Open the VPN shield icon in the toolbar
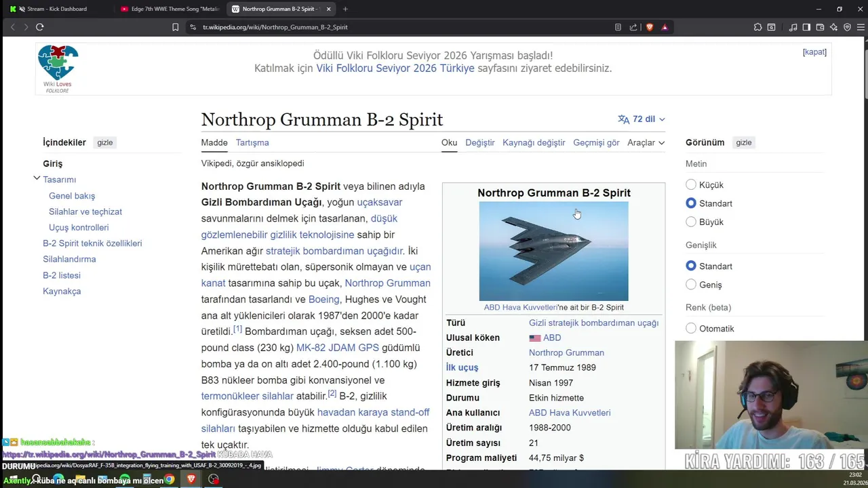 [x=847, y=27]
